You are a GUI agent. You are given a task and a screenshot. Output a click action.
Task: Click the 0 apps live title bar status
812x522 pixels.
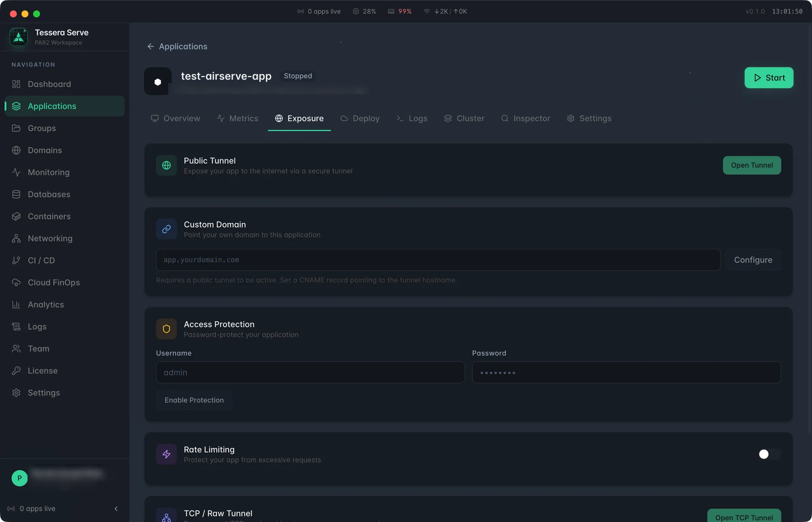pos(319,11)
